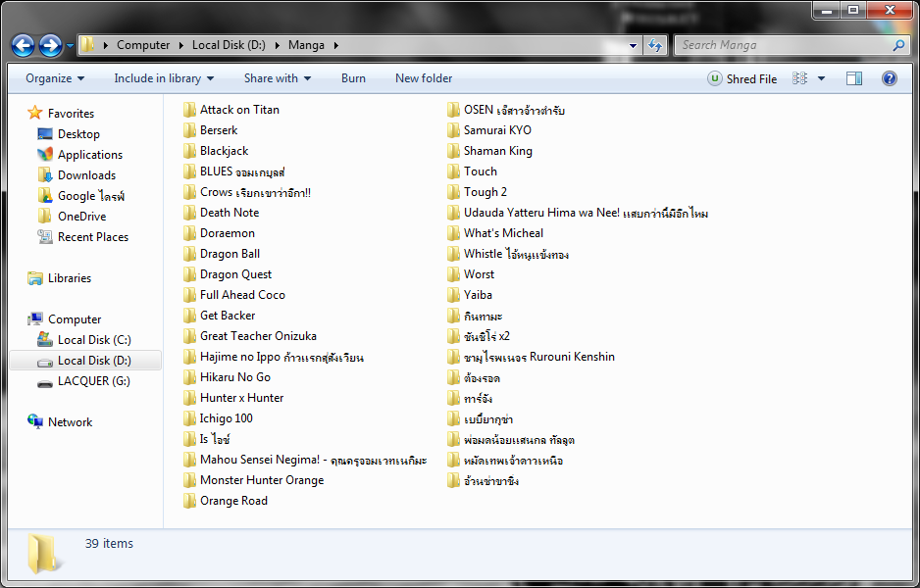Click the Shred File button
This screenshot has width=920, height=588.
742,78
